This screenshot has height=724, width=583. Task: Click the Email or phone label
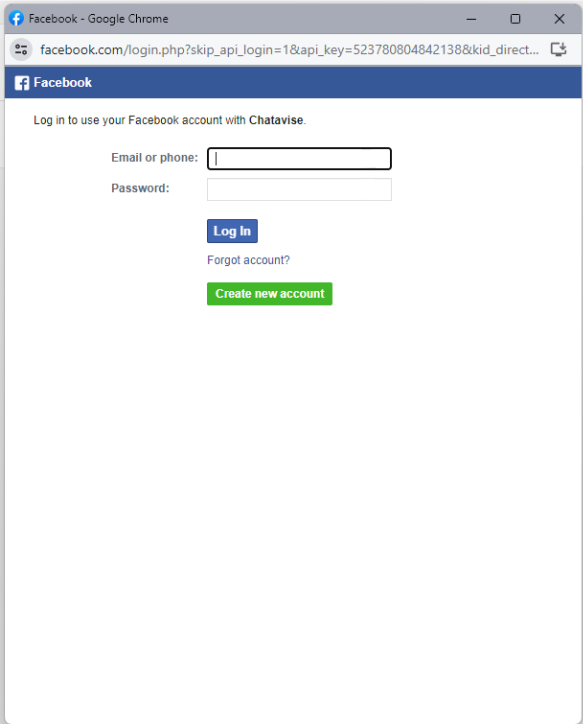tap(155, 157)
